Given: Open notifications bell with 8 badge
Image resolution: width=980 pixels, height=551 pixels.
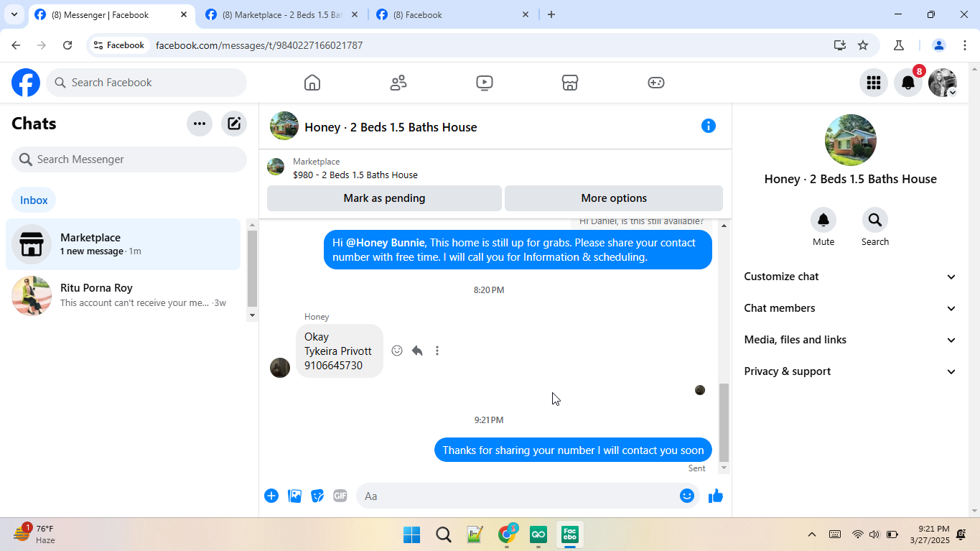Looking at the screenshot, I should 908,83.
